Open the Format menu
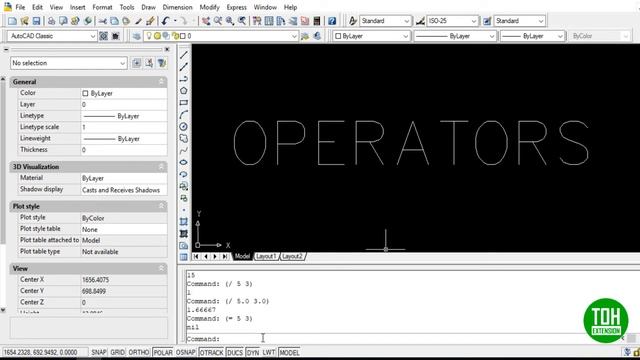This screenshot has height=360, width=640. (x=102, y=7)
